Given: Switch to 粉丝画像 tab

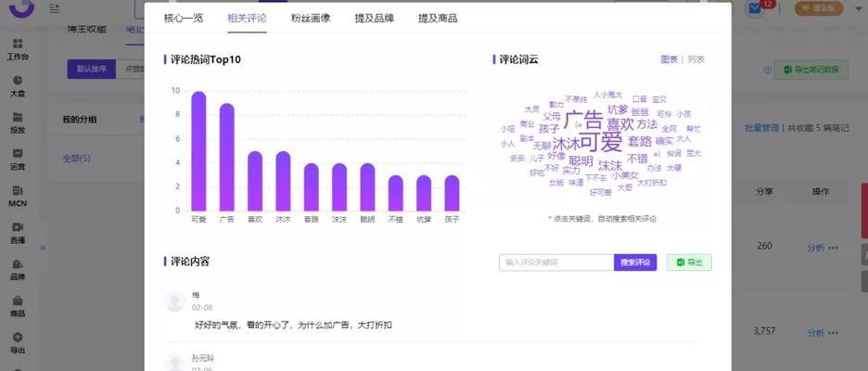Looking at the screenshot, I should 311,19.
